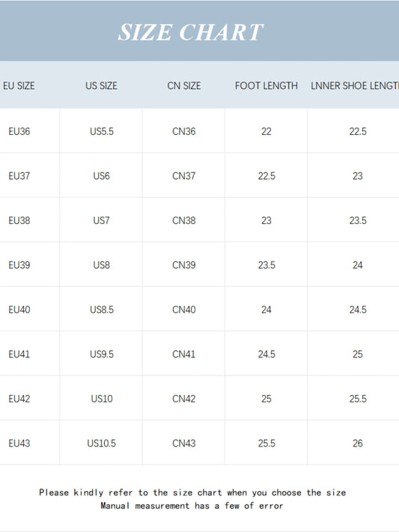Click inner shoe length 26 value
Screen dimensions: 399x532
(358, 443)
